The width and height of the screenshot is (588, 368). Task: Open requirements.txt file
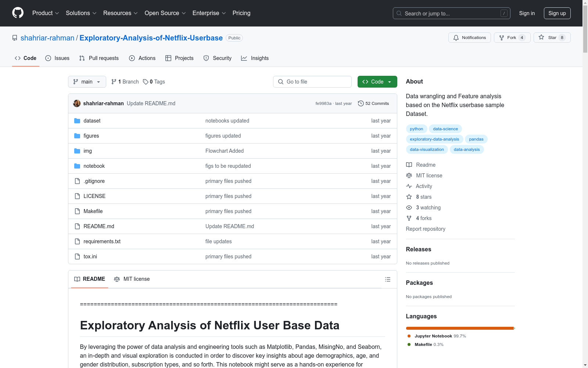click(102, 241)
